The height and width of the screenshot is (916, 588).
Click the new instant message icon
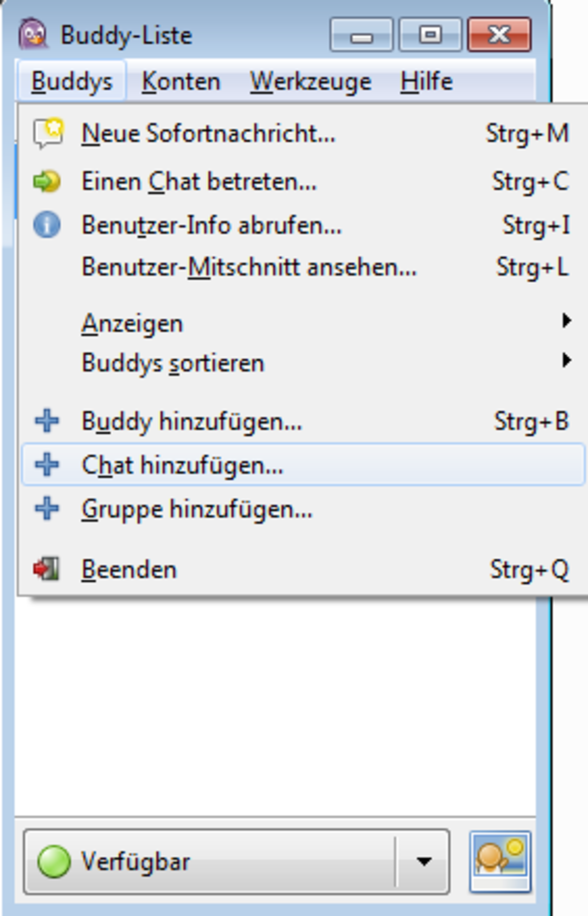pos(48,133)
